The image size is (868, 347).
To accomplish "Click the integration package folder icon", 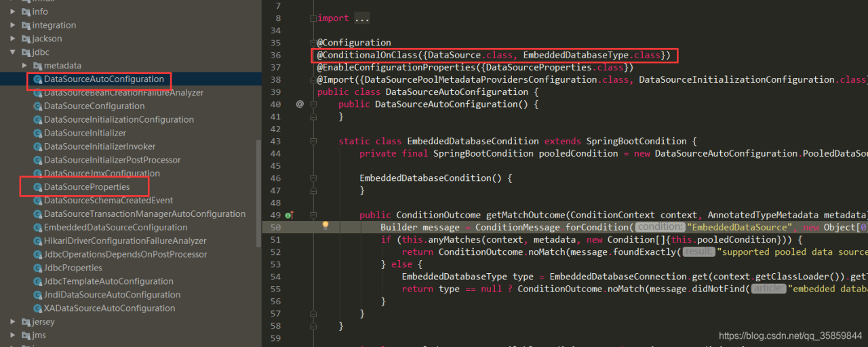I will tap(26, 25).
